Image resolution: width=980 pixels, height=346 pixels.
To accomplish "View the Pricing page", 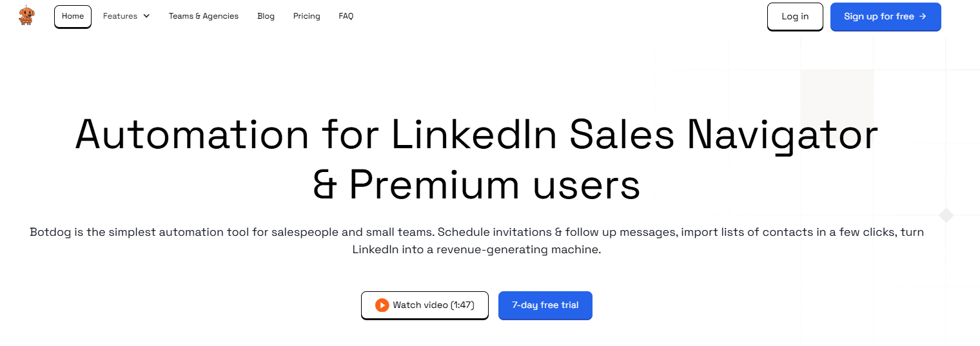I will tap(306, 16).
